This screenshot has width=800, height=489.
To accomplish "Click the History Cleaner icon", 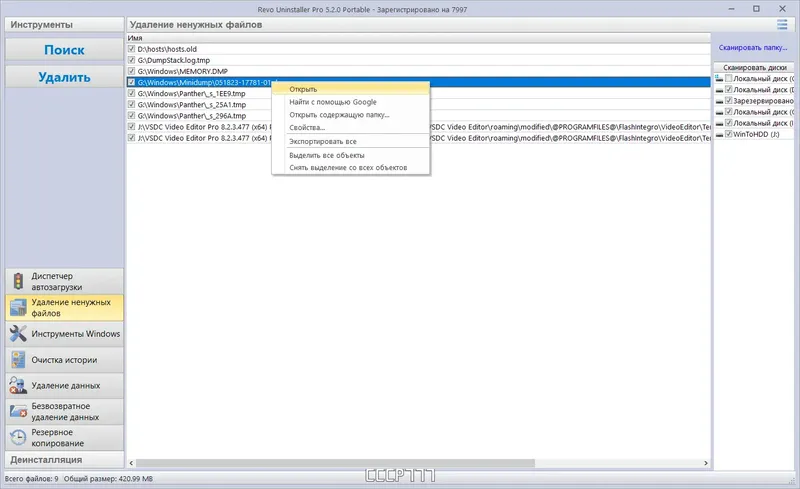I will [18, 359].
